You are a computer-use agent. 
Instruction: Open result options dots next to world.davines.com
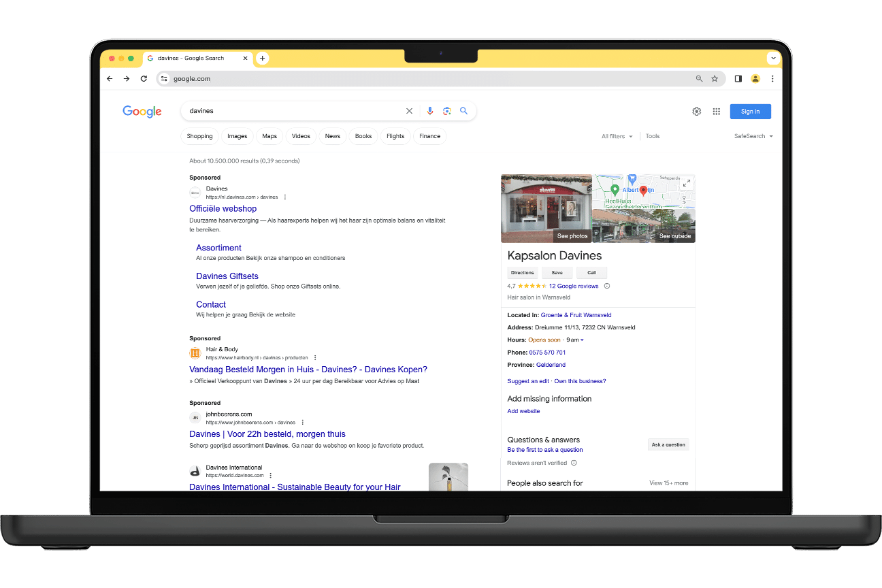[271, 476]
